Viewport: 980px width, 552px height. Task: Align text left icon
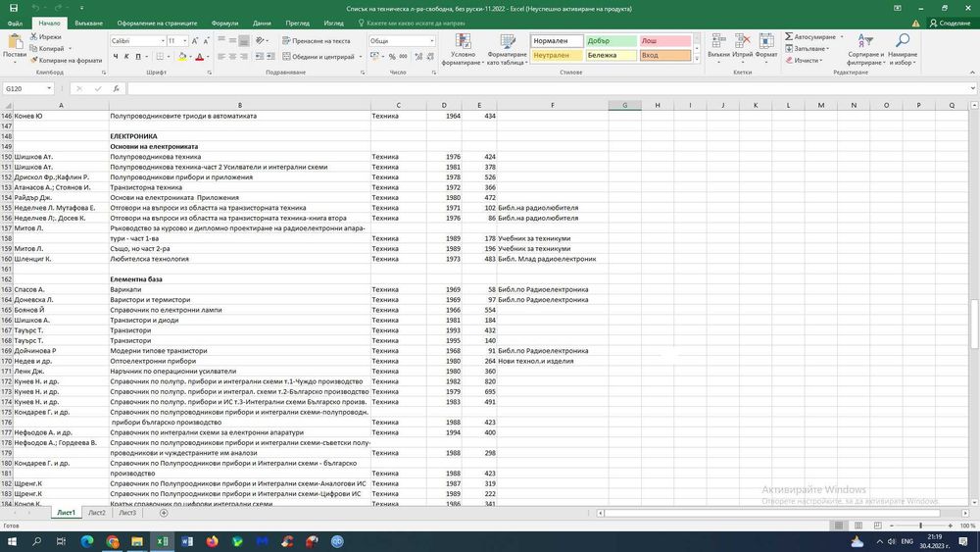(x=221, y=56)
